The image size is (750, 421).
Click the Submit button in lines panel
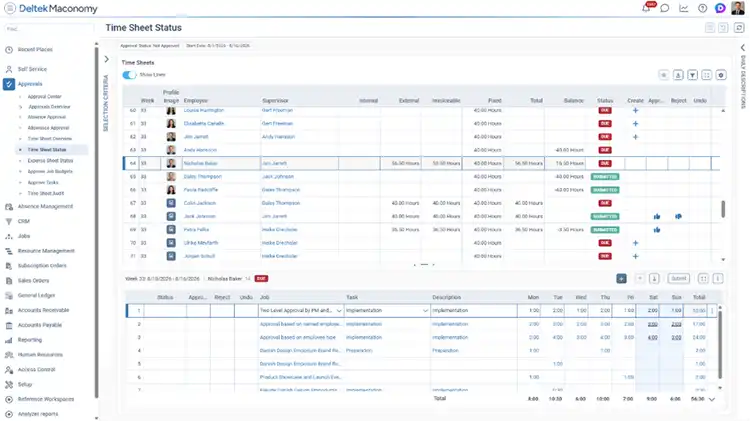point(679,278)
